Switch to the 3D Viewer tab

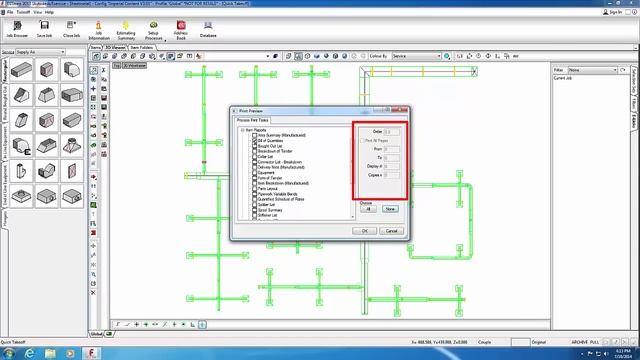115,47
